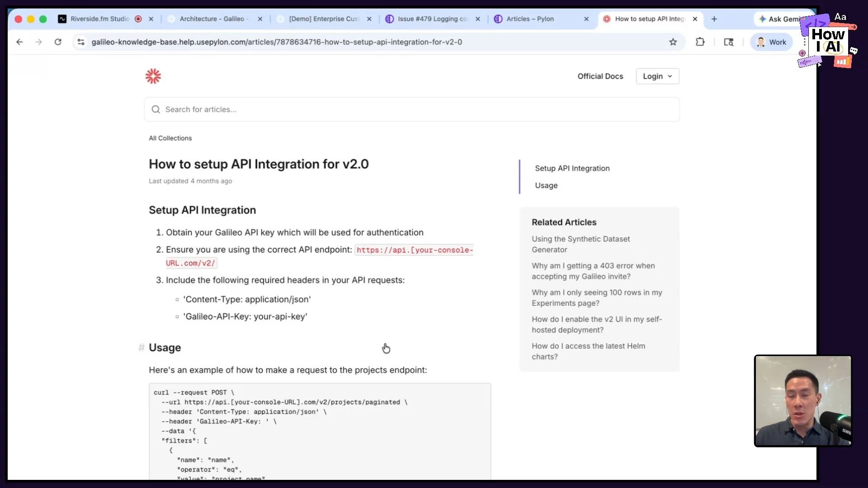Jump to Setup API Integration section link
The image size is (868, 488).
(x=572, y=168)
